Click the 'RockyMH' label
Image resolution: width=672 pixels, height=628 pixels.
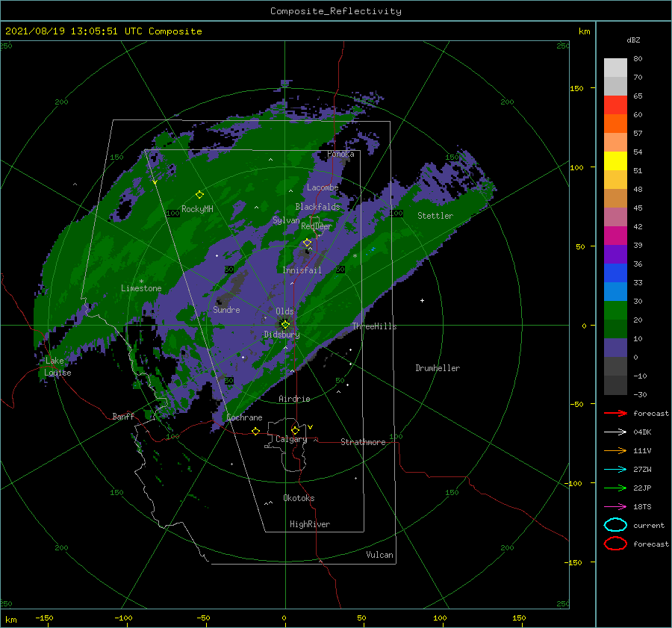coord(197,209)
